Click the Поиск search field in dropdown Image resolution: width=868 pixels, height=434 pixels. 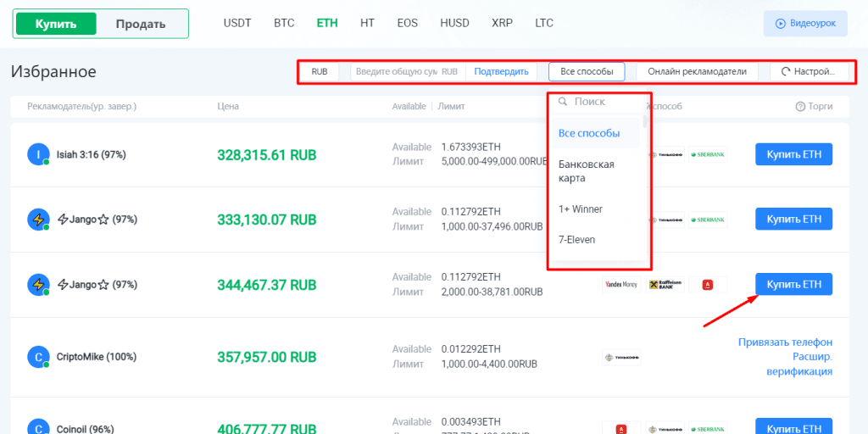[x=598, y=102]
